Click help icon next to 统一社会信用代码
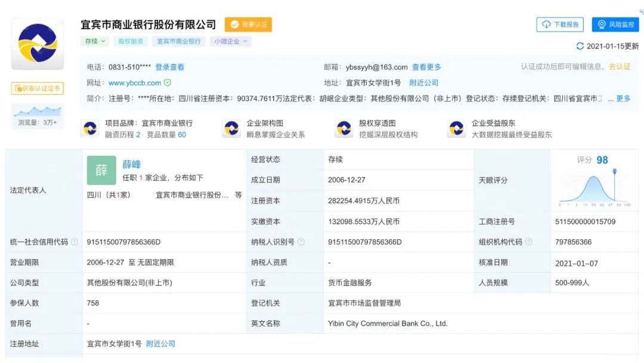This screenshot has height=363, width=644. 75,242
